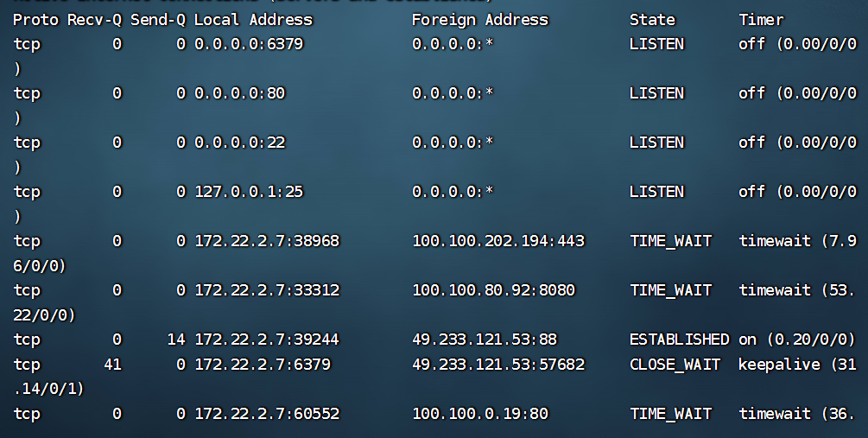Select foreign address 100.100.0.19:80

(480, 414)
